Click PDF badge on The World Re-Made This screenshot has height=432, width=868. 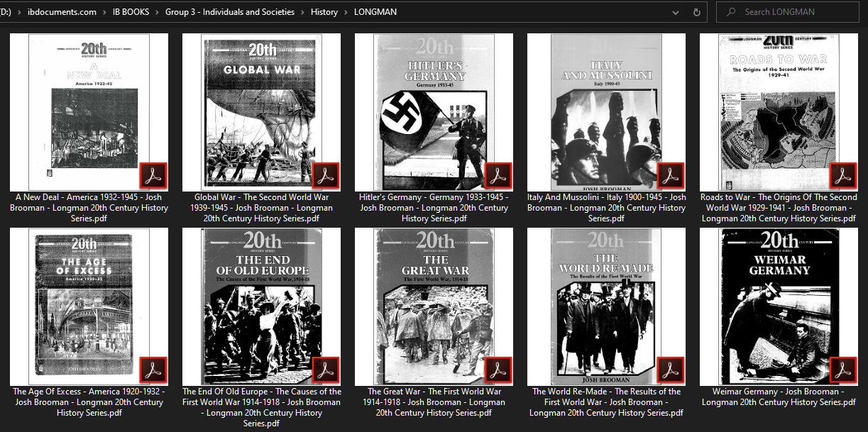point(670,370)
